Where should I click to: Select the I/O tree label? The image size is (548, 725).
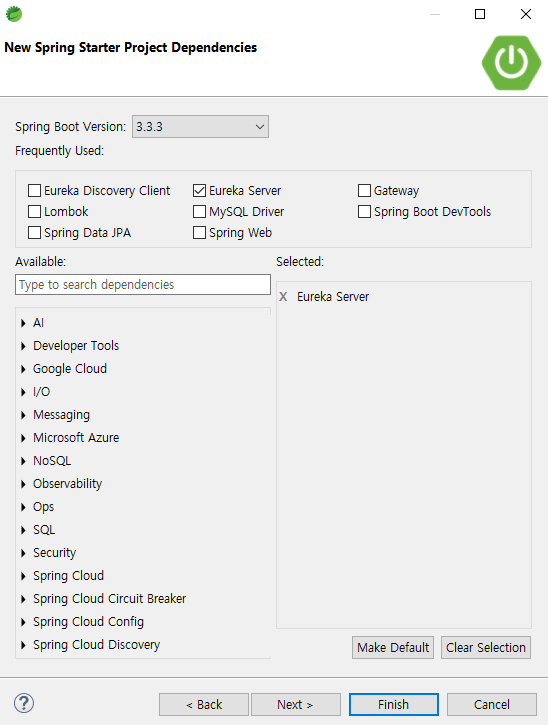click(x=42, y=392)
